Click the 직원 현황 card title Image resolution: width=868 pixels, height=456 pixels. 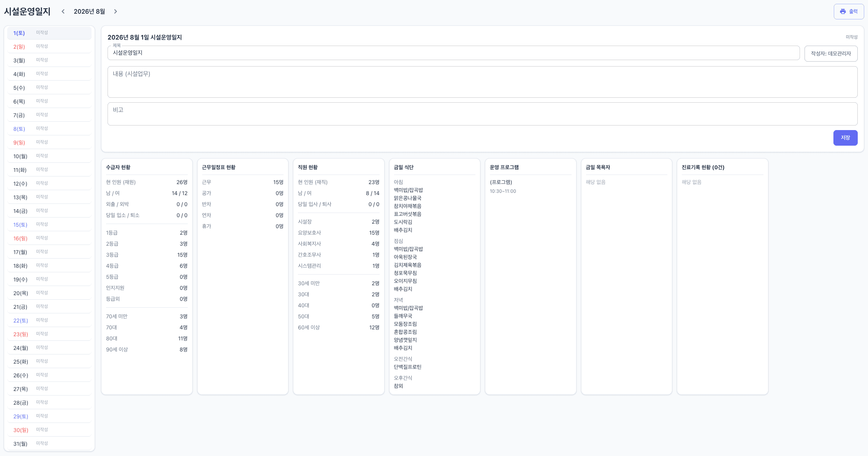308,167
